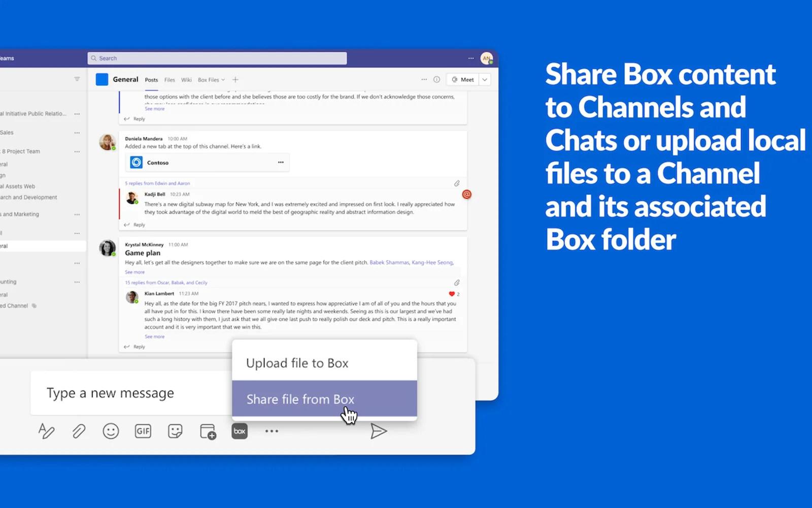Click the schedule meeting icon in compose bar

(x=208, y=431)
